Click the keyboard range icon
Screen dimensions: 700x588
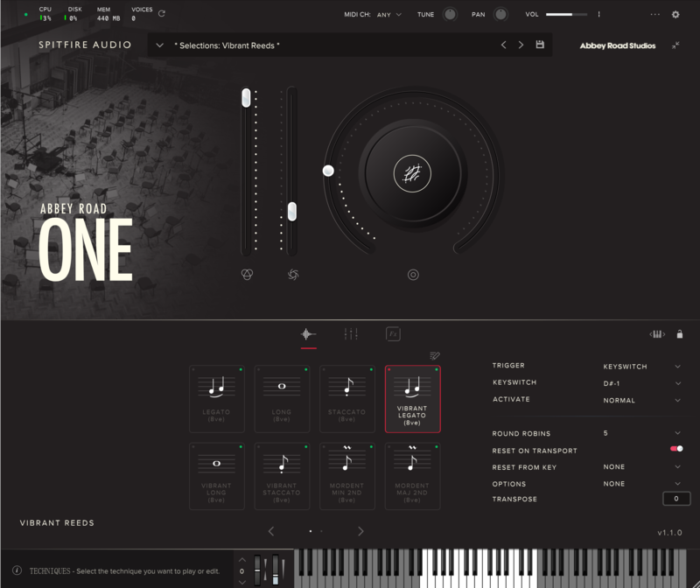point(657,334)
